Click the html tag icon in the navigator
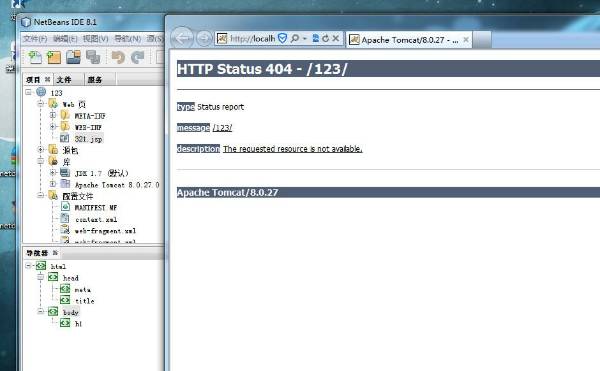This screenshot has width=600, height=371. [41, 266]
